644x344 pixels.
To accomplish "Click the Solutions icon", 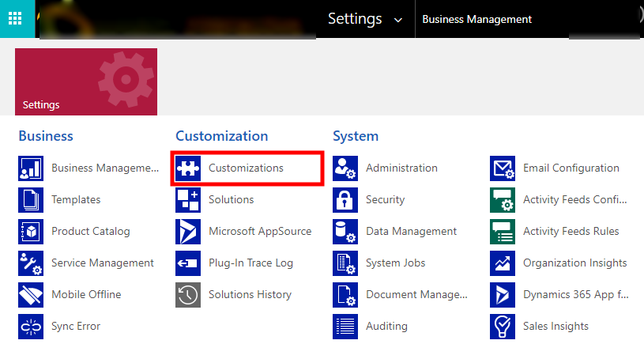I will (x=188, y=200).
